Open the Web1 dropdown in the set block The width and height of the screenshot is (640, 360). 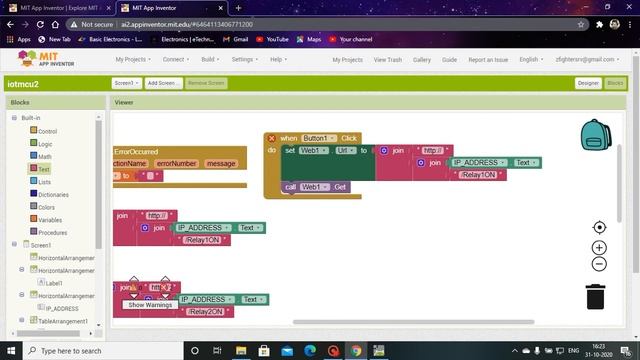(313, 151)
